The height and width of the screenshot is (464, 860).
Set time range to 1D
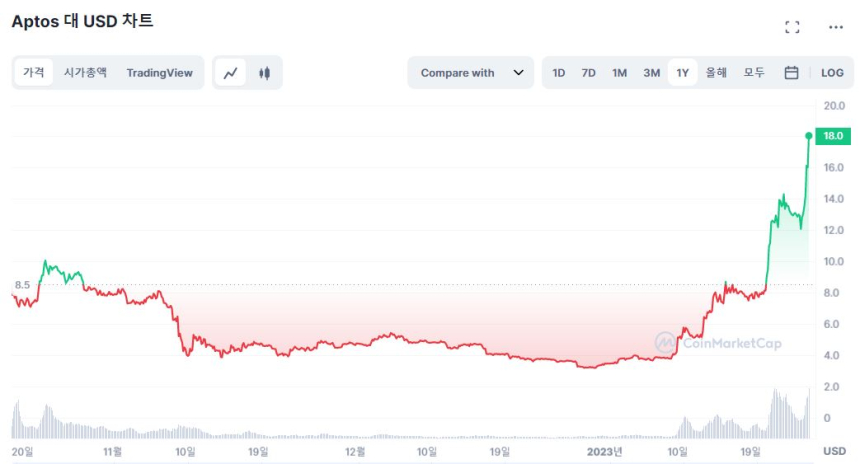pyautogui.click(x=559, y=73)
